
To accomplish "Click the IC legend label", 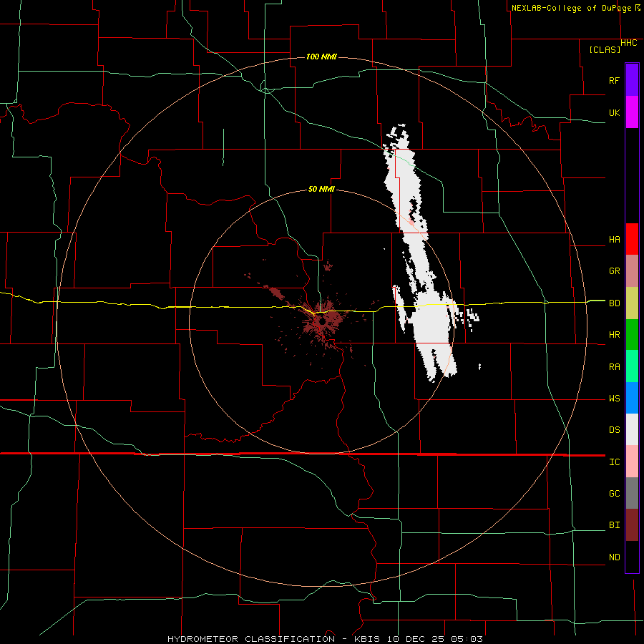I will (614, 462).
